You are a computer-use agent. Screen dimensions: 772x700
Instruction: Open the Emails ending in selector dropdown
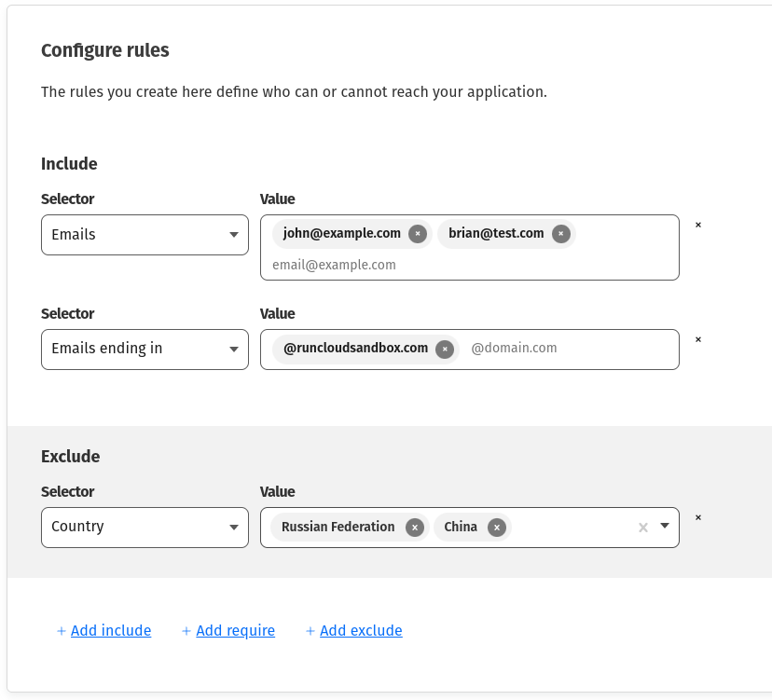point(145,349)
